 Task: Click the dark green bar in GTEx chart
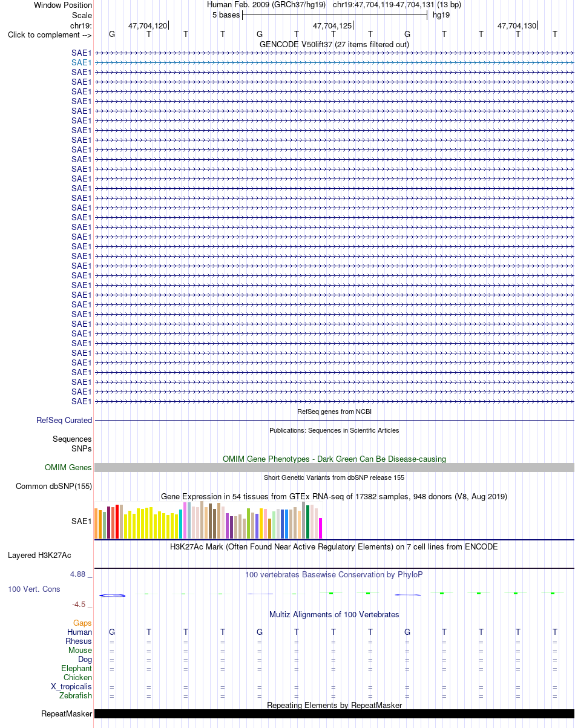308,522
